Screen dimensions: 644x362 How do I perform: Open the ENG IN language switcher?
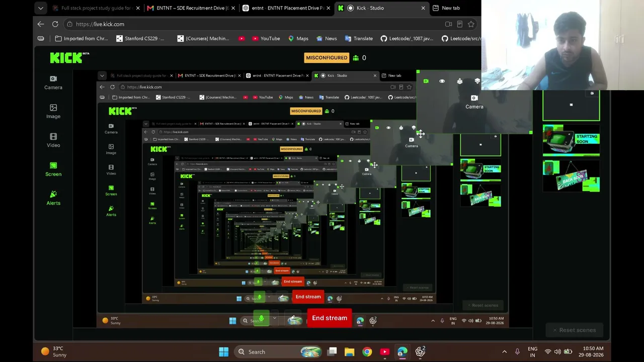pyautogui.click(x=532, y=352)
